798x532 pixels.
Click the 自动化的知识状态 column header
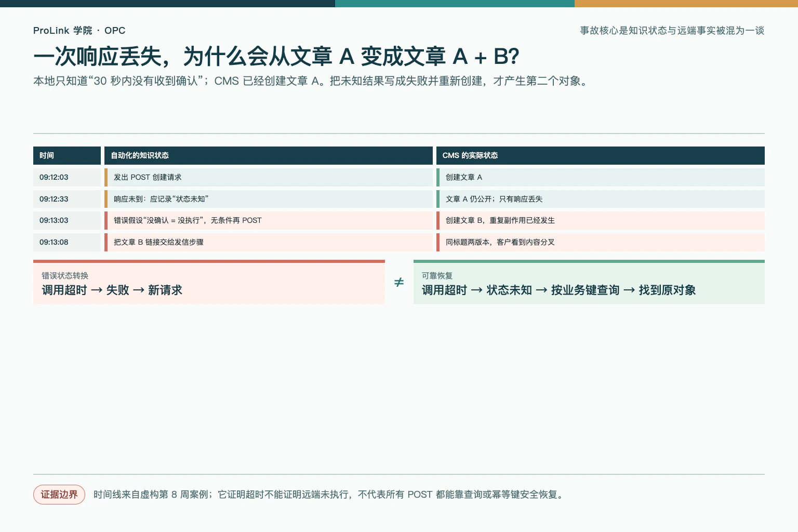click(269, 155)
